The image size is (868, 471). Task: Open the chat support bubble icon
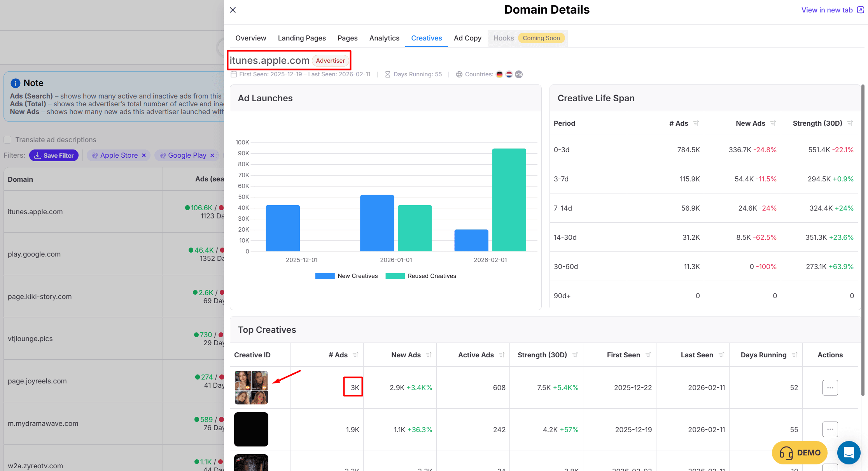(849, 453)
